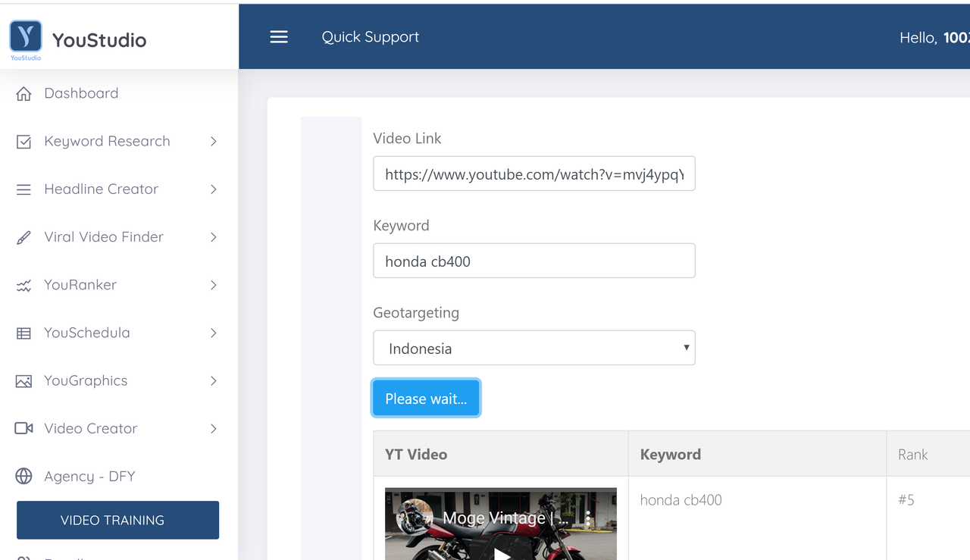970x560 pixels.
Task: Click the YouStudio logo icon
Action: pos(26,40)
